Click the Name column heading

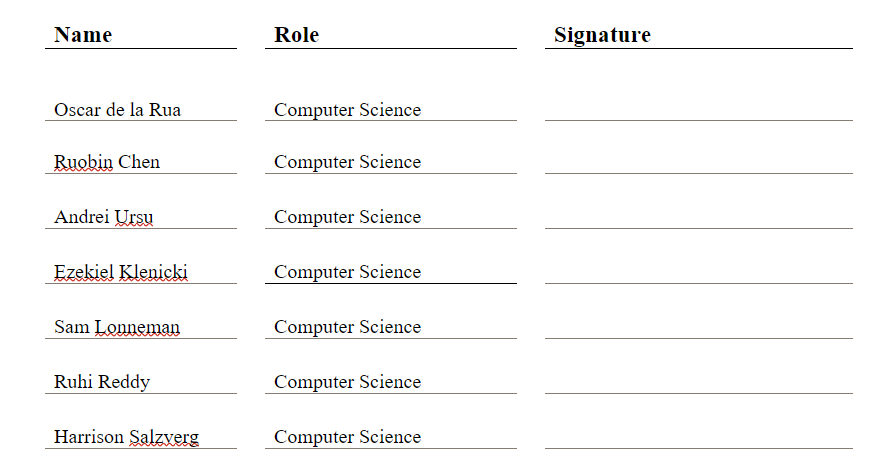83,35
